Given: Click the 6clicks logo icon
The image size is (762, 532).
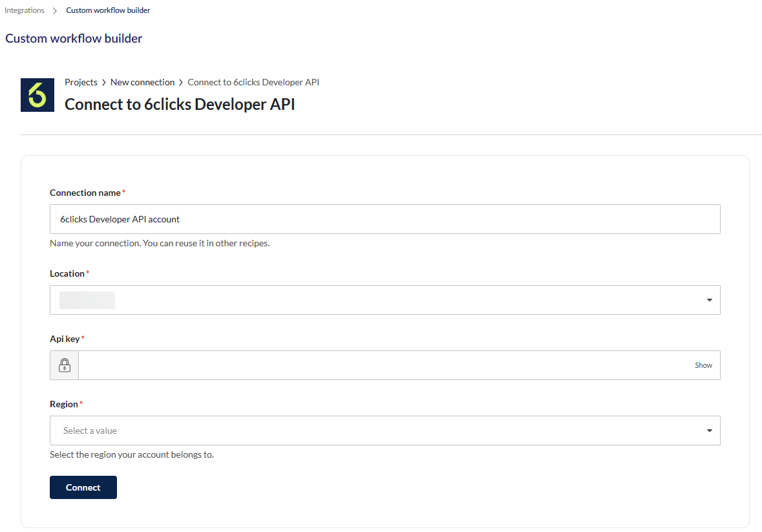Looking at the screenshot, I should [37, 95].
